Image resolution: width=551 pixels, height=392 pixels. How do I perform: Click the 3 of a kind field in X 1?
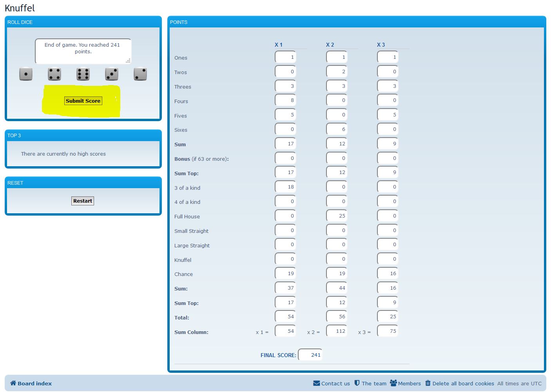286,187
